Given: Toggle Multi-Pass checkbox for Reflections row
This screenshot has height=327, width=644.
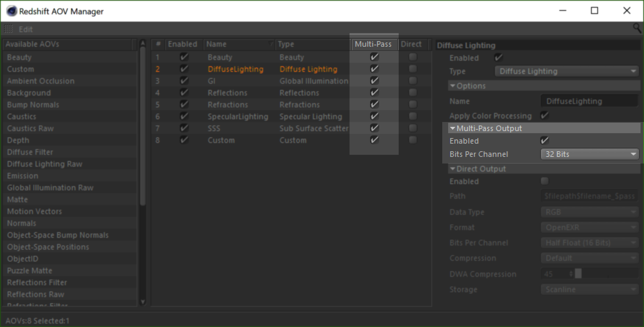Looking at the screenshot, I should click(x=374, y=92).
